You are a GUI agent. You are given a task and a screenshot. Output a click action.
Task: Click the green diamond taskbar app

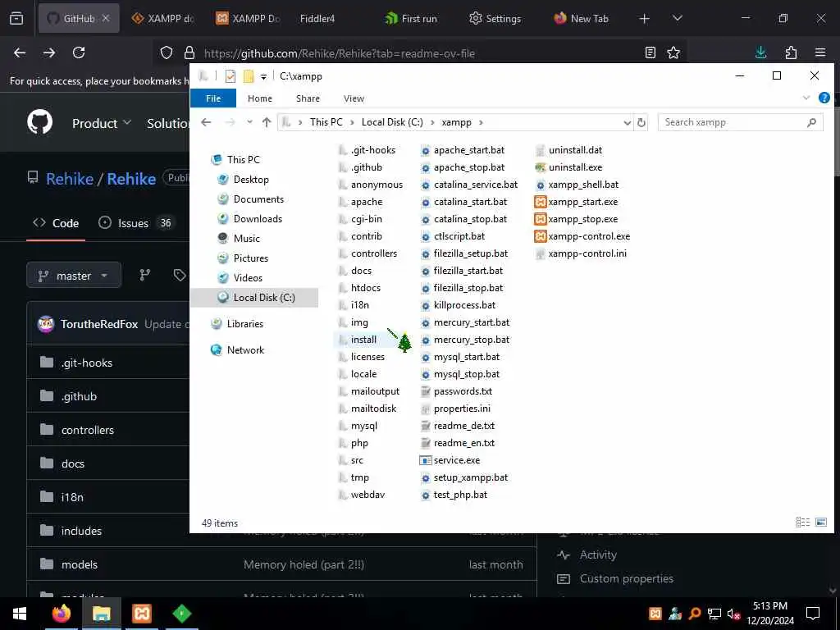point(181,614)
